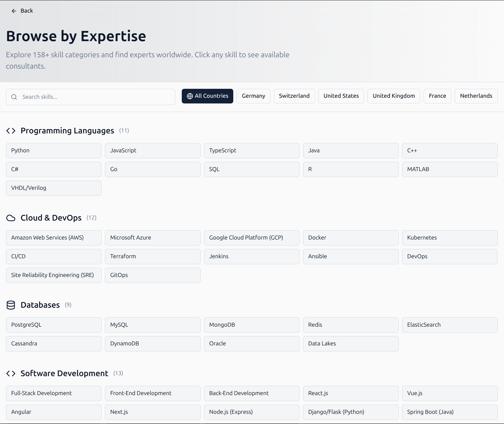Click the Spring Boot (Java) skill
This screenshot has height=424, width=504.
coord(449,412)
